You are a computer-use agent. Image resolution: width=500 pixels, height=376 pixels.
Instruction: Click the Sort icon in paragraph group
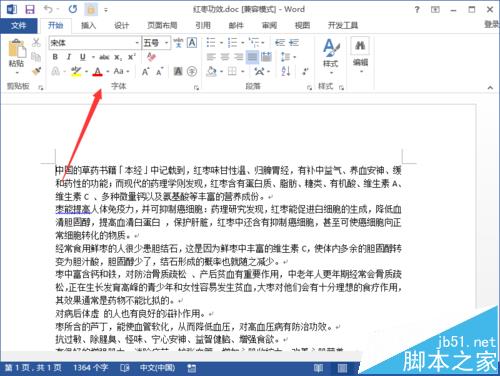pyautogui.click(x=286, y=71)
